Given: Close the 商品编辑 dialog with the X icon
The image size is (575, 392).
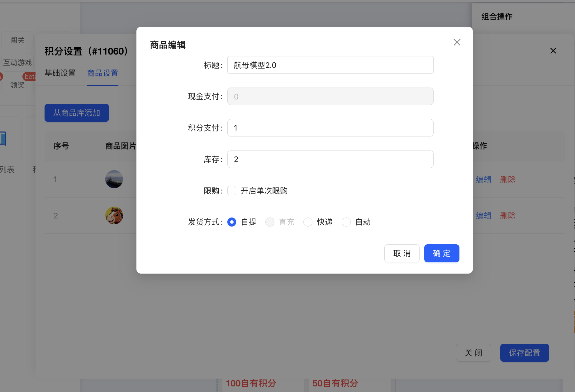Looking at the screenshot, I should (x=457, y=42).
